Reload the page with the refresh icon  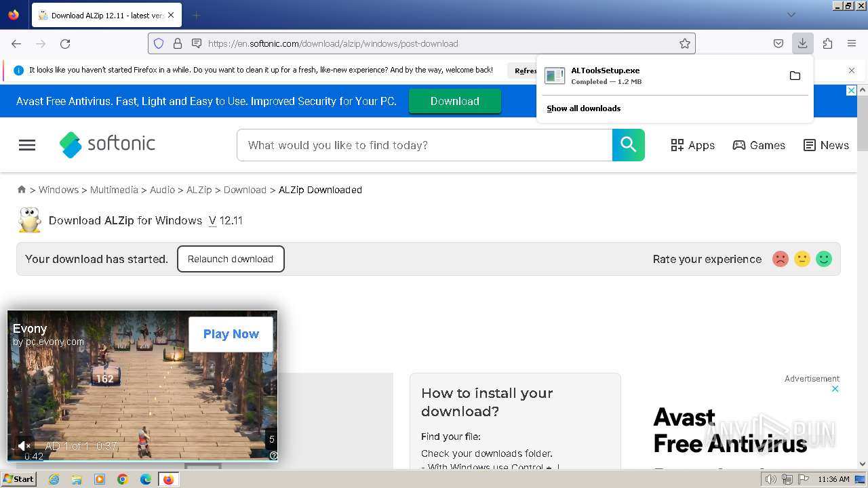pos(65,43)
